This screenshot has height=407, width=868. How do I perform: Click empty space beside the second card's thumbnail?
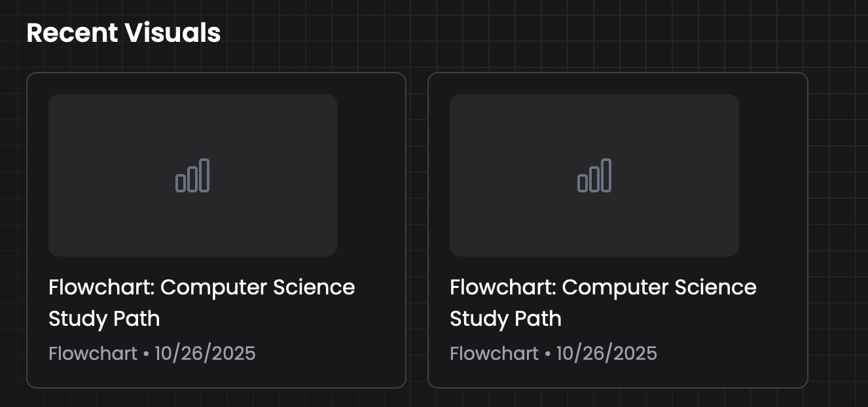(772, 175)
